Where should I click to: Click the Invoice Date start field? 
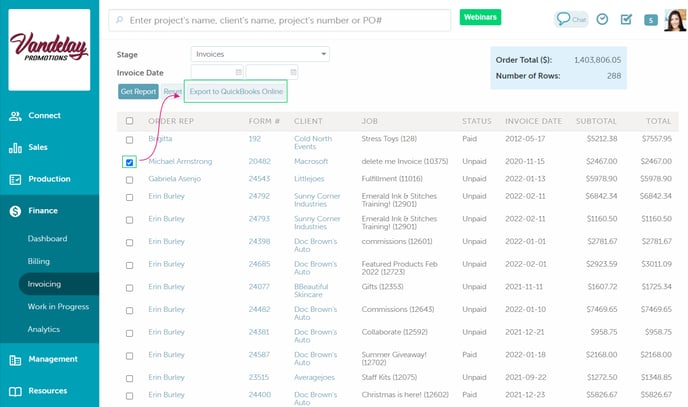pyautogui.click(x=217, y=72)
